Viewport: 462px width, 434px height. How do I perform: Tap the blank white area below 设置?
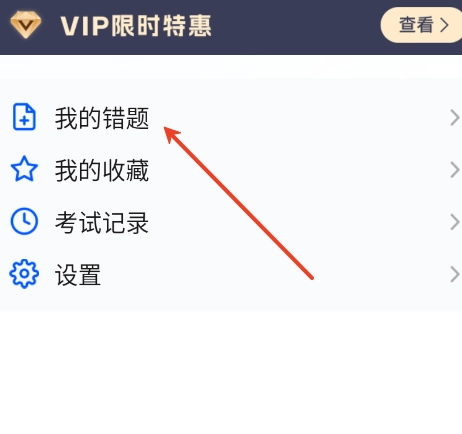click(231, 372)
